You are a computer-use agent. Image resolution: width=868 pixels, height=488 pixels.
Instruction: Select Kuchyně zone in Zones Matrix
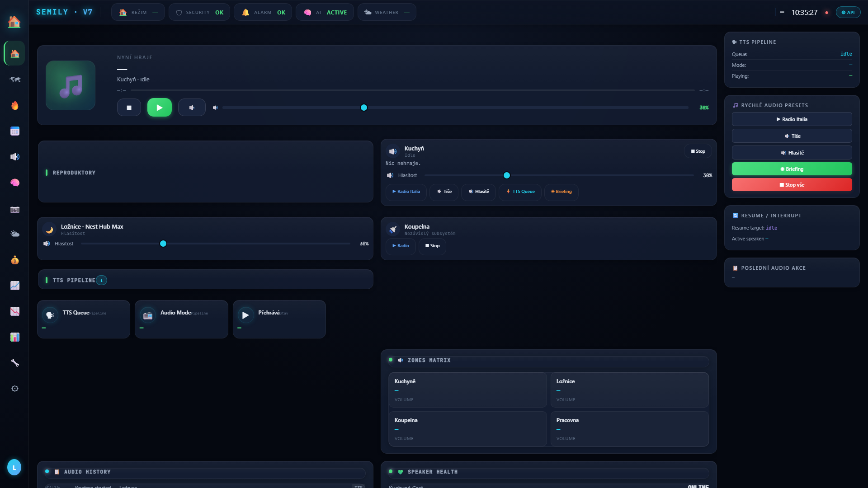[467, 390]
